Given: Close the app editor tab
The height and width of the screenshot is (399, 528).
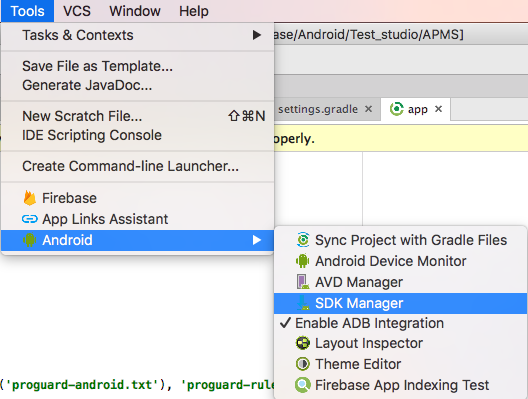Looking at the screenshot, I should pos(438,109).
